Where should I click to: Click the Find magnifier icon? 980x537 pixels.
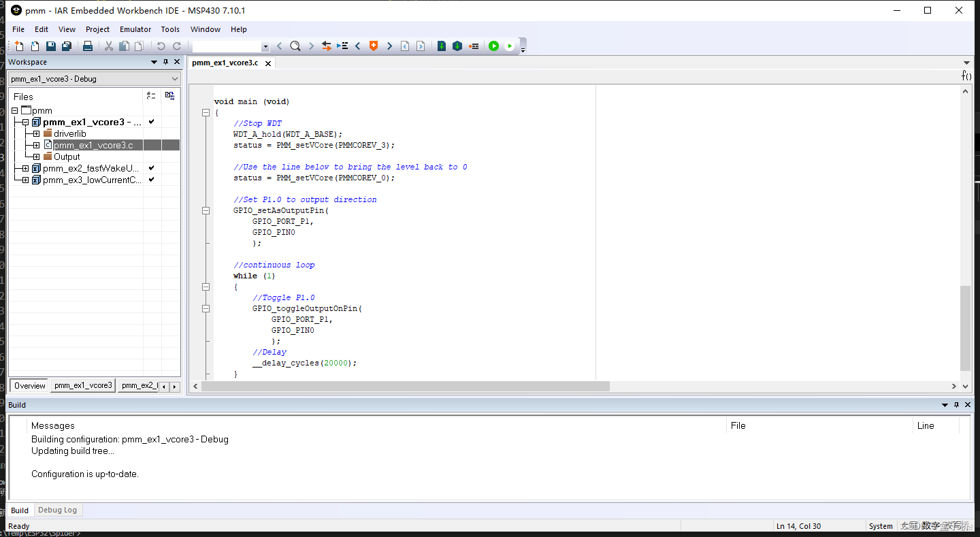[295, 46]
